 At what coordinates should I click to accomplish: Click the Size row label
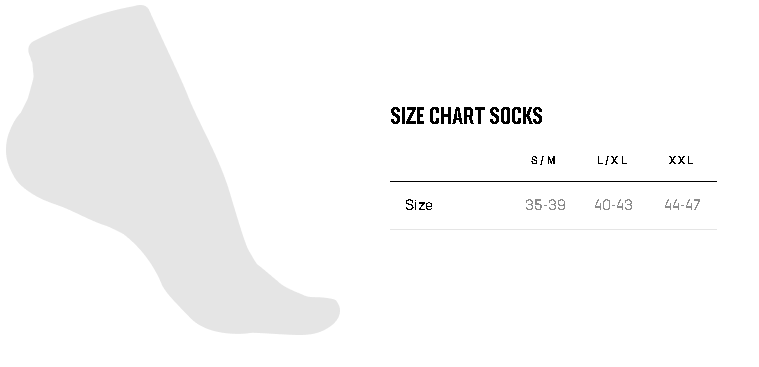(x=419, y=205)
